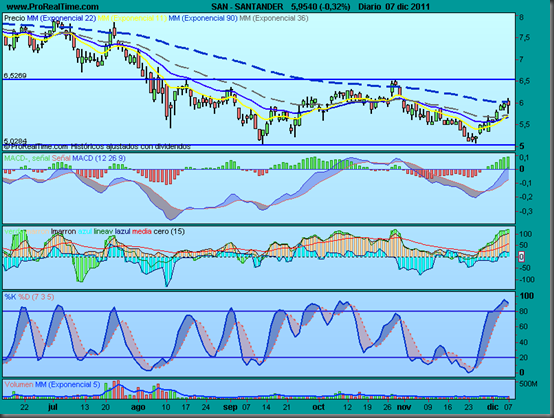
Task: Click the 23 date label before dic
Action: pos(468,407)
